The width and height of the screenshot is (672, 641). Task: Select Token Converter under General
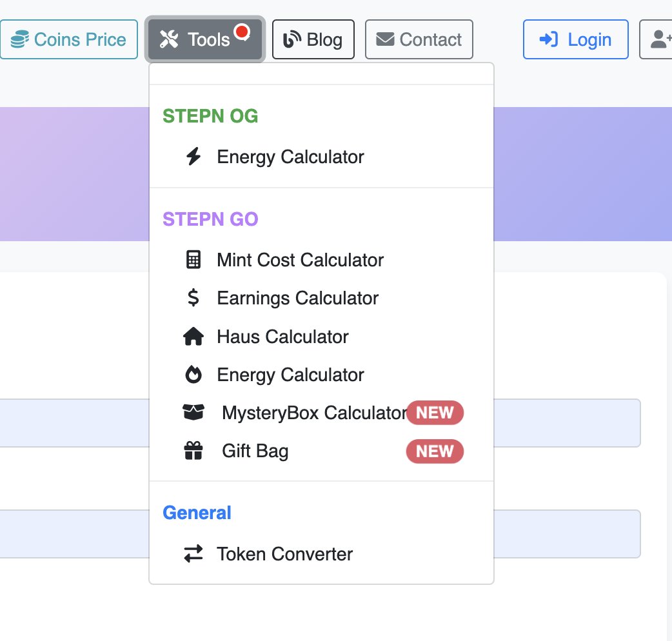[284, 554]
